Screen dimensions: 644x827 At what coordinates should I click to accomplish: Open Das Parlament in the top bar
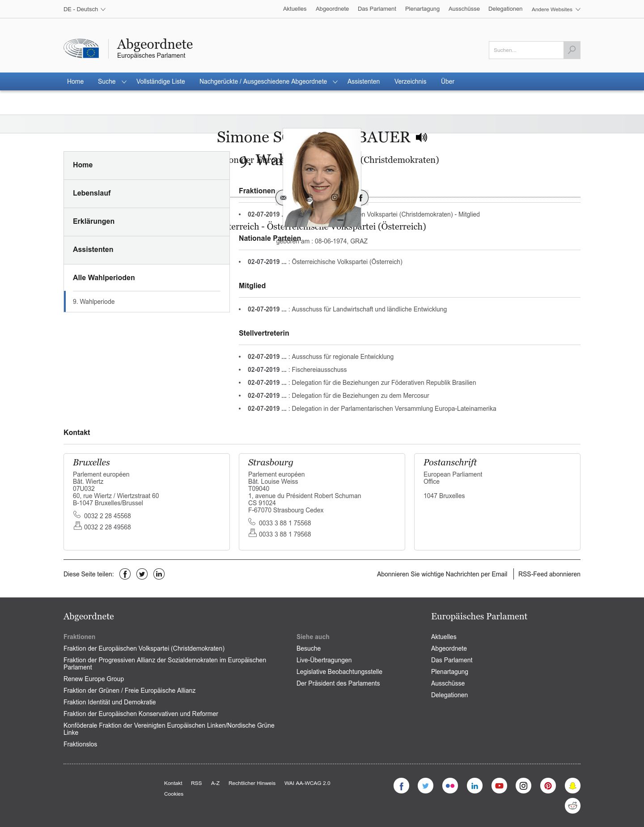pyautogui.click(x=377, y=9)
